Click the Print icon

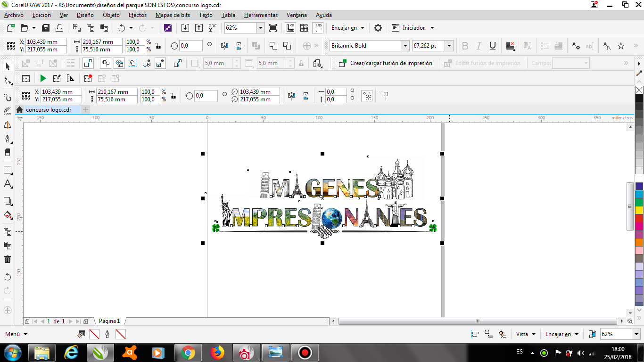[59, 28]
